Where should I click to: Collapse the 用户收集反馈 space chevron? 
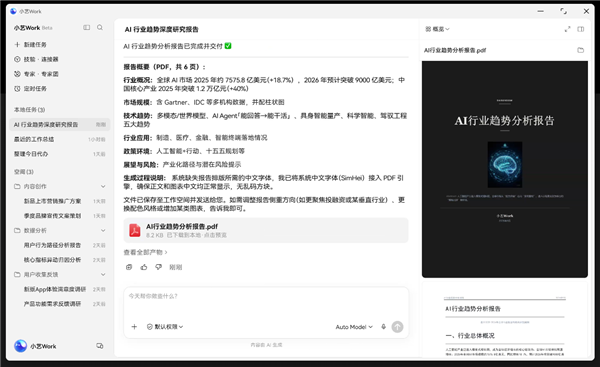tap(103, 274)
